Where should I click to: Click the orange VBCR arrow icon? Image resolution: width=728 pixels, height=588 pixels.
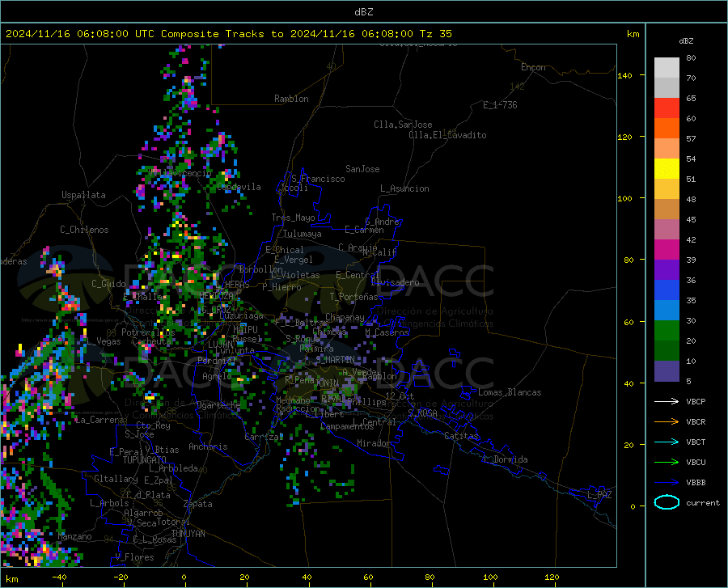point(667,422)
